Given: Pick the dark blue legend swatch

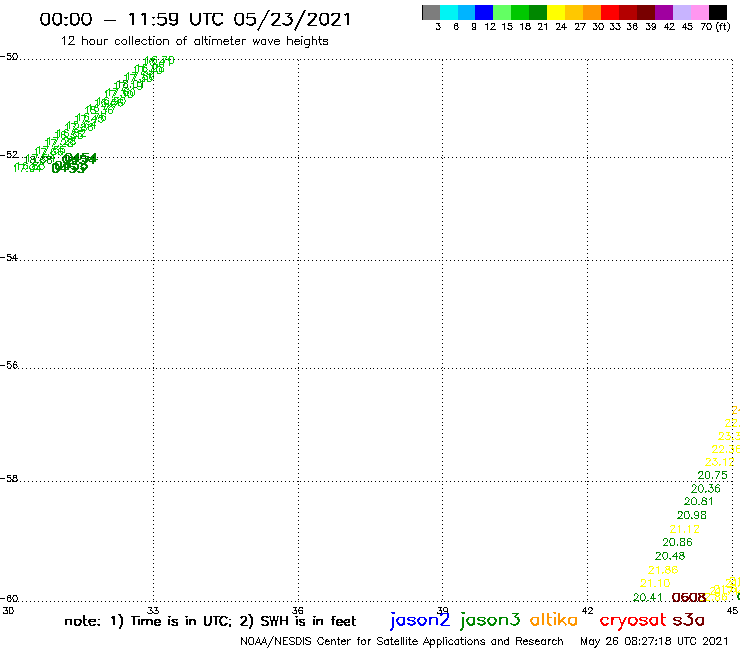Looking at the screenshot, I should coord(484,13).
